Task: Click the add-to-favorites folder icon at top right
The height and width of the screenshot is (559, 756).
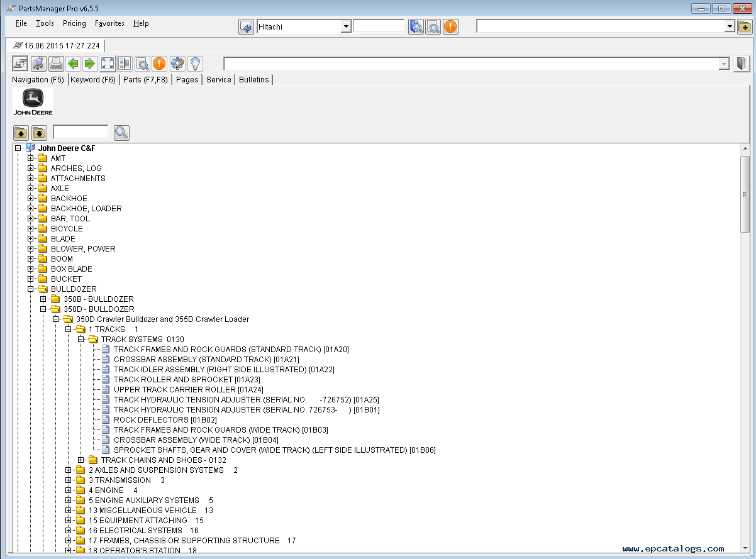Action: 744,26
